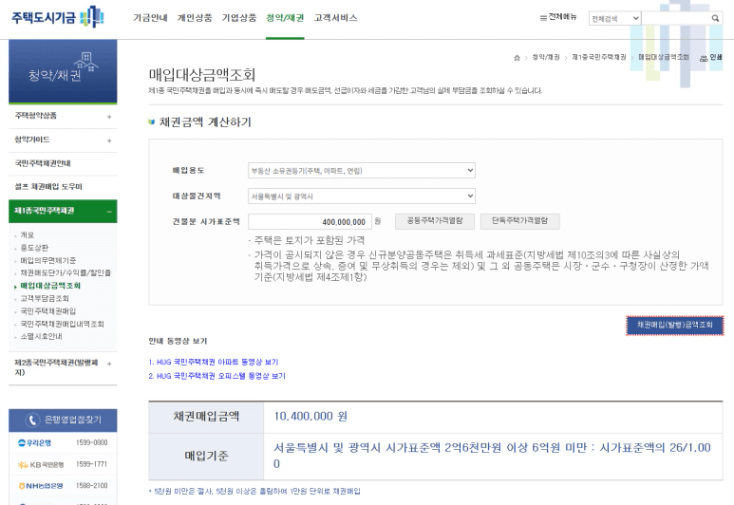The width and height of the screenshot is (734, 505).
Task: Open HUG 국민주택채권 아파트 동영상 link
Action: click(213, 362)
